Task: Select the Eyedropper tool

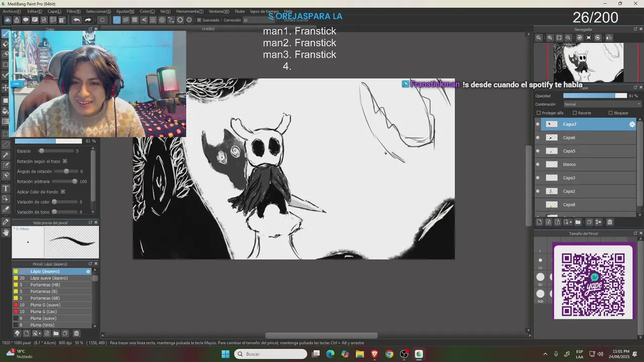Action: pyautogui.click(x=6, y=222)
